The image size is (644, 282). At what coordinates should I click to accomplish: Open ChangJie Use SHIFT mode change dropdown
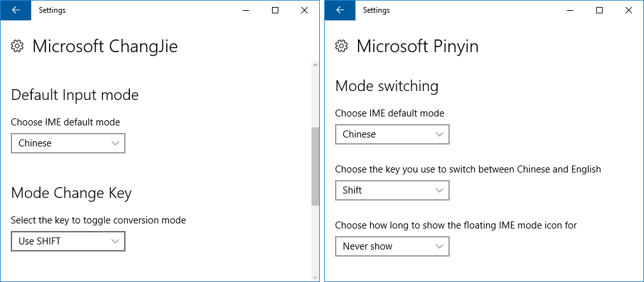click(x=68, y=241)
